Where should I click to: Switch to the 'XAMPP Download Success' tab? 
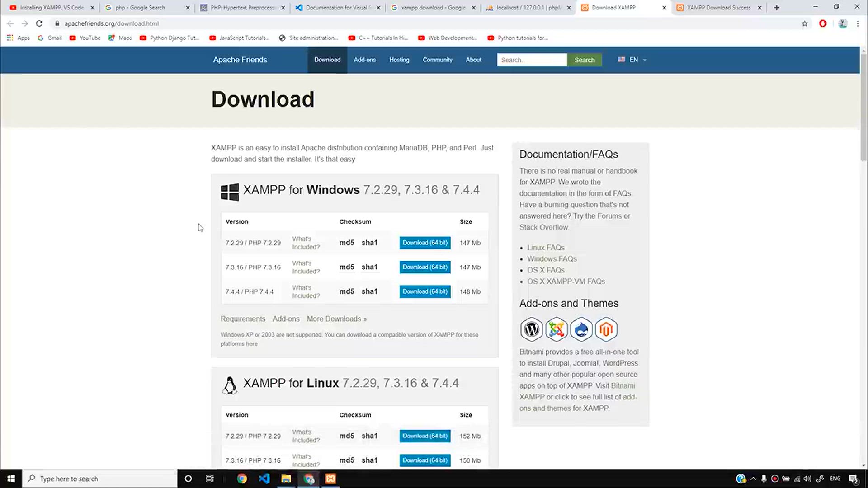point(719,8)
